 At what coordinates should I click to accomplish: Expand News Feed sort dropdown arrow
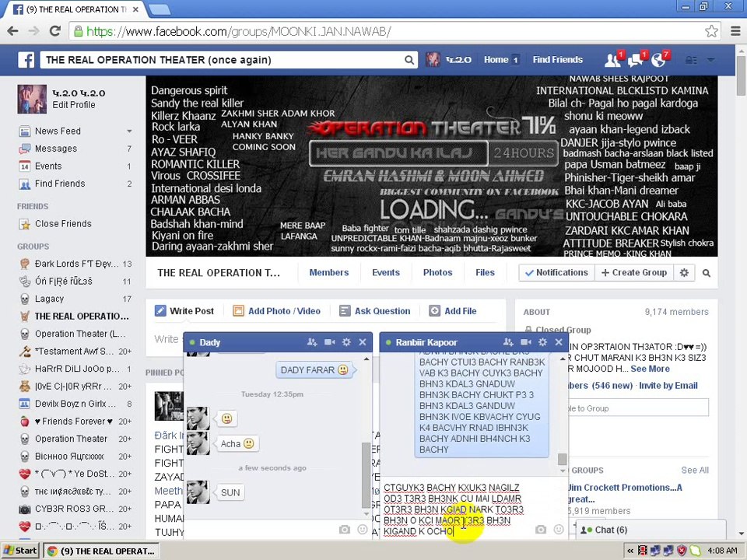point(129,131)
